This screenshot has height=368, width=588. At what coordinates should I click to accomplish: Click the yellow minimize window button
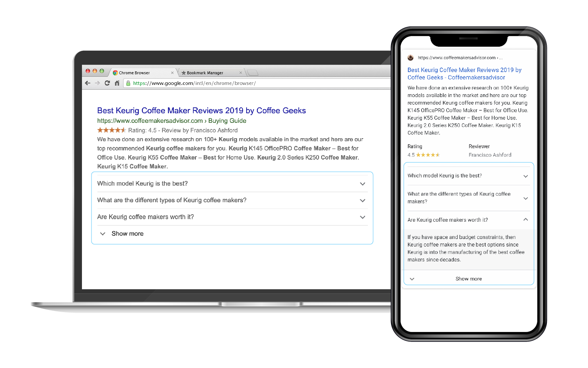95,71
